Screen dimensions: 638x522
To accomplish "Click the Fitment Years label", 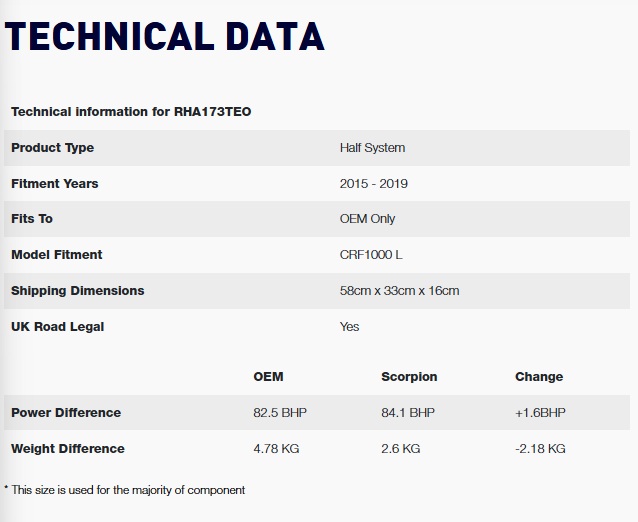I will 55,183.
